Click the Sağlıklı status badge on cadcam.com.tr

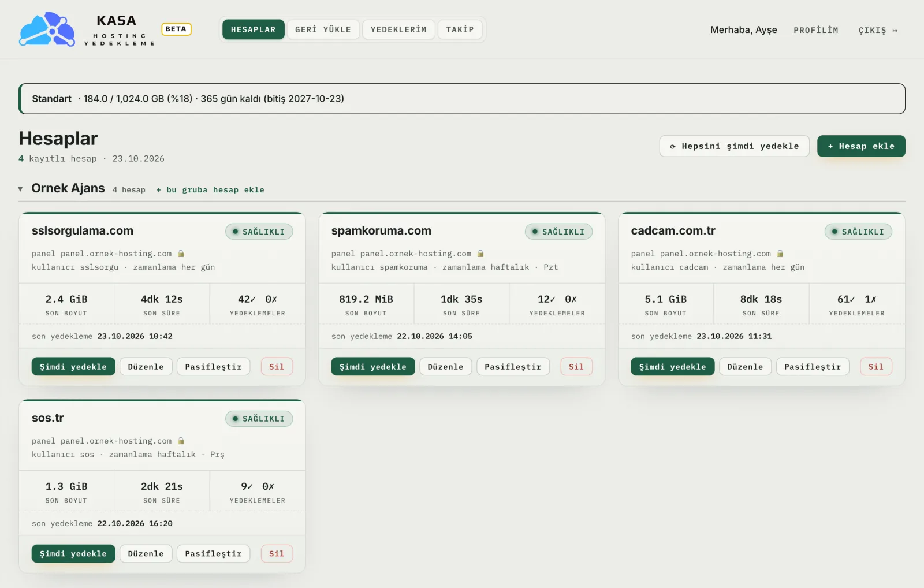[x=859, y=232]
